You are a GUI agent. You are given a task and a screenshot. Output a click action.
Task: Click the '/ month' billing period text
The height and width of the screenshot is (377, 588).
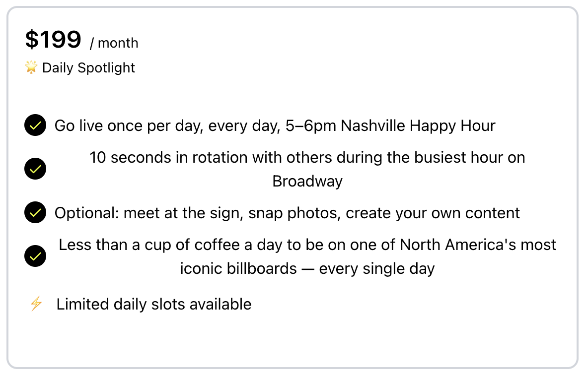coord(114,43)
